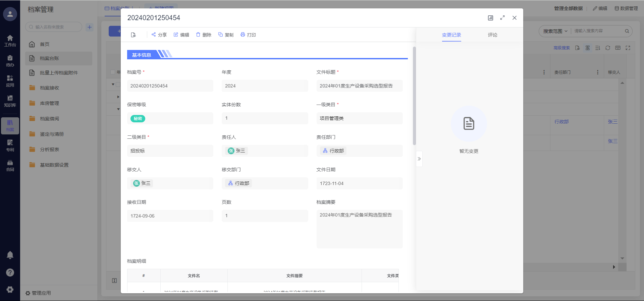Toggle the select-all checkbox in table header
Screen dimensions: 644x301
113,72
